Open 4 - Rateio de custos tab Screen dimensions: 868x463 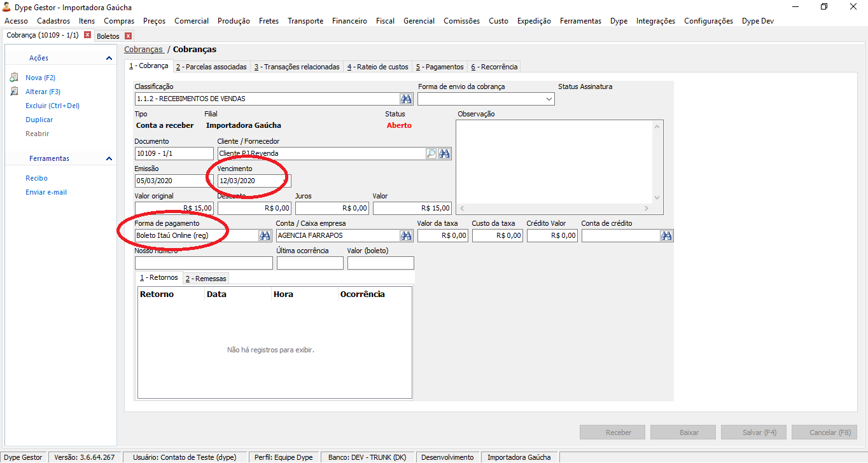378,67
